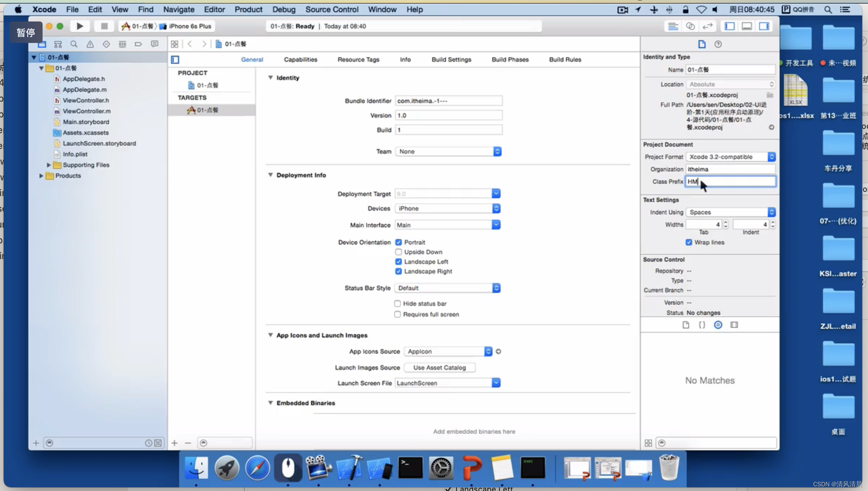This screenshot has width=868, height=491.
Task: Open the Team dropdown
Action: click(448, 151)
